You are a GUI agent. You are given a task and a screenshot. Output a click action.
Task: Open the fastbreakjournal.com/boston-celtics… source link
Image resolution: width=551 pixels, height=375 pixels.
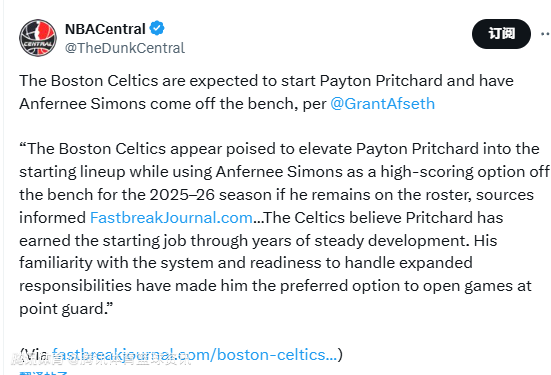click(194, 355)
